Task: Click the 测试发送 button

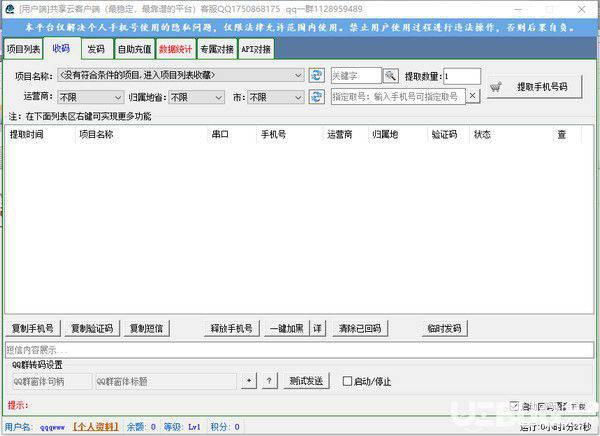Action: coord(306,381)
